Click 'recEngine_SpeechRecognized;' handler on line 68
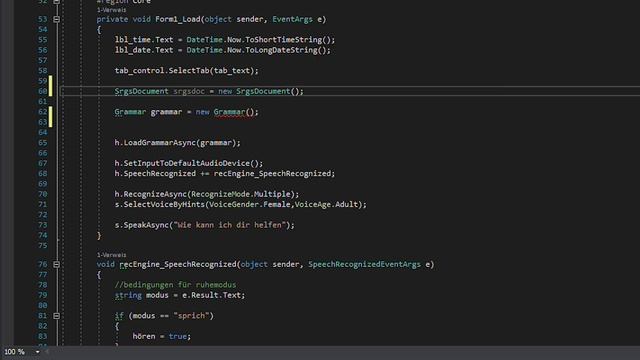This screenshot has height=360, width=640. (274, 173)
